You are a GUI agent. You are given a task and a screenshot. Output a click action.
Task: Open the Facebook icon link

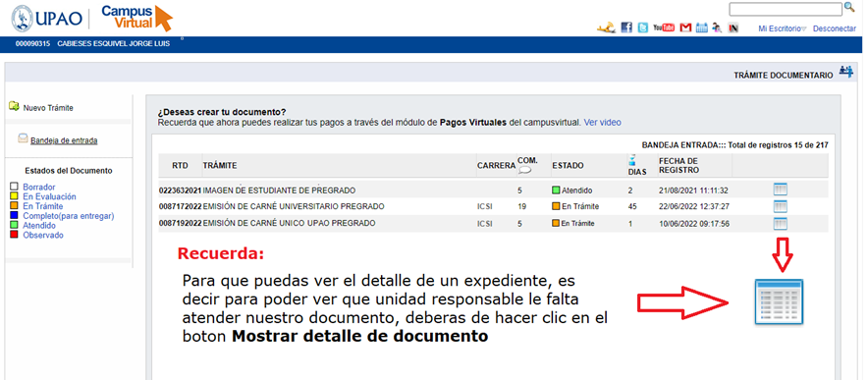click(x=626, y=27)
